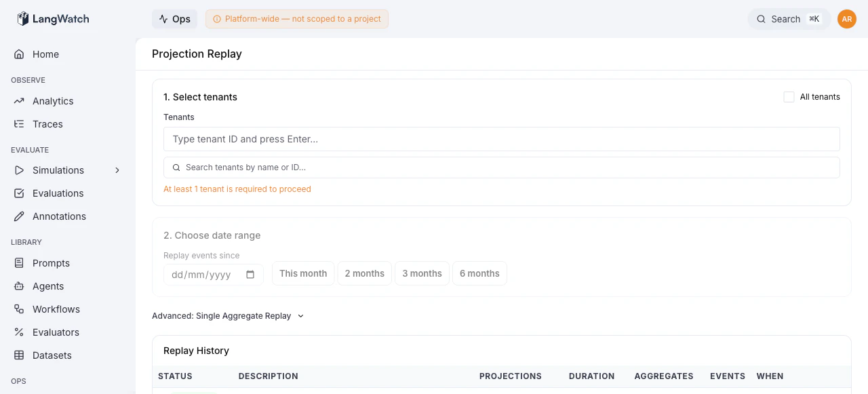Viewport: 868px width, 394px height.
Task: Open the Evaluators percent icon
Action: pyautogui.click(x=19, y=332)
